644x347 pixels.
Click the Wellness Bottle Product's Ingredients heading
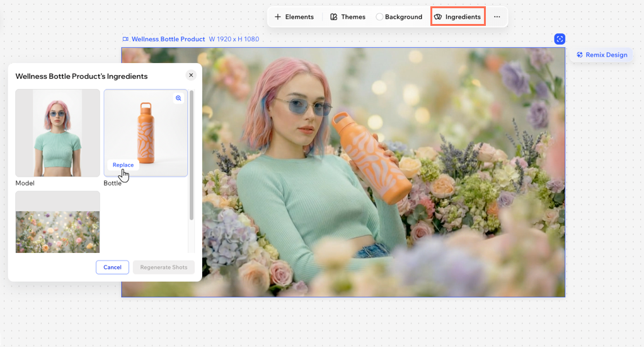click(81, 76)
